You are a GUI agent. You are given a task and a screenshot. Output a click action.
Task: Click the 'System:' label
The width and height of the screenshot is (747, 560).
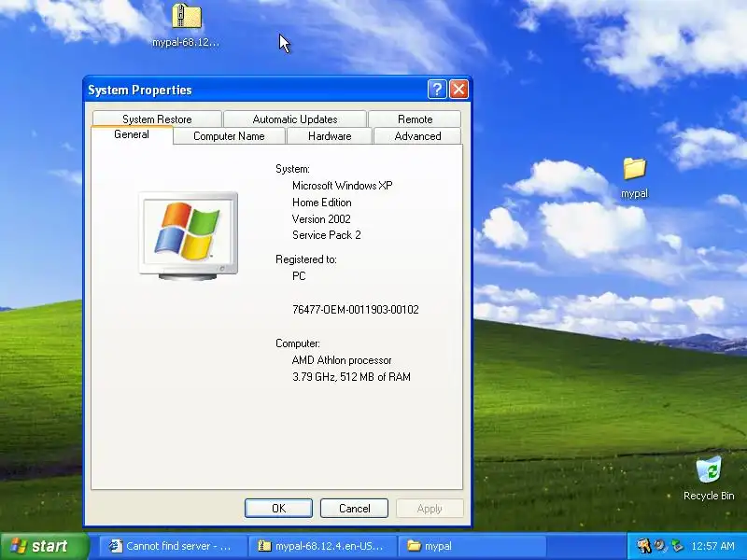[292, 169]
